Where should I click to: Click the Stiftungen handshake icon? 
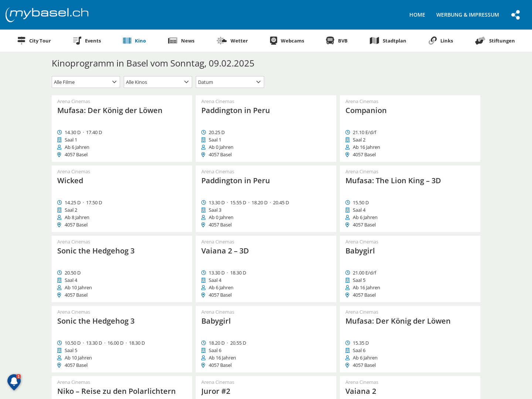pyautogui.click(x=480, y=41)
